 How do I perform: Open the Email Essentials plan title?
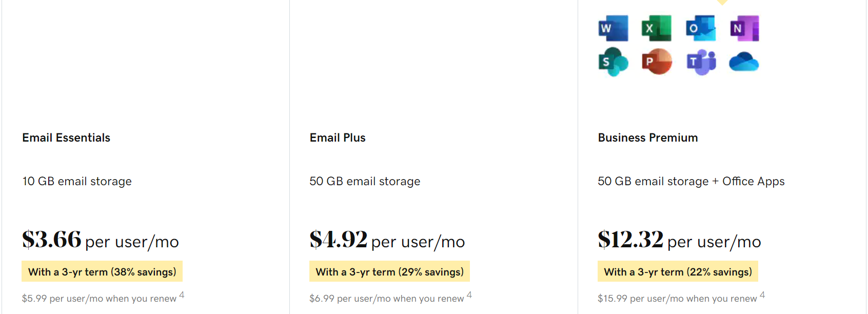66,138
